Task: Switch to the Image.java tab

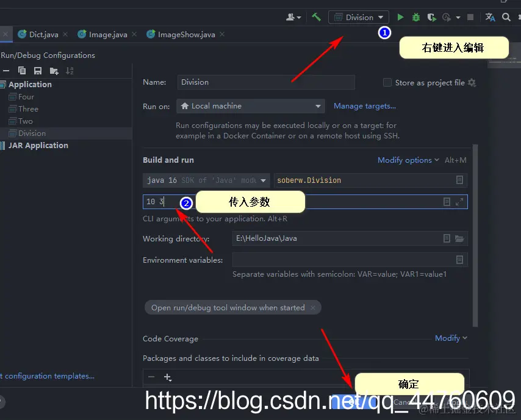Action: (x=107, y=35)
